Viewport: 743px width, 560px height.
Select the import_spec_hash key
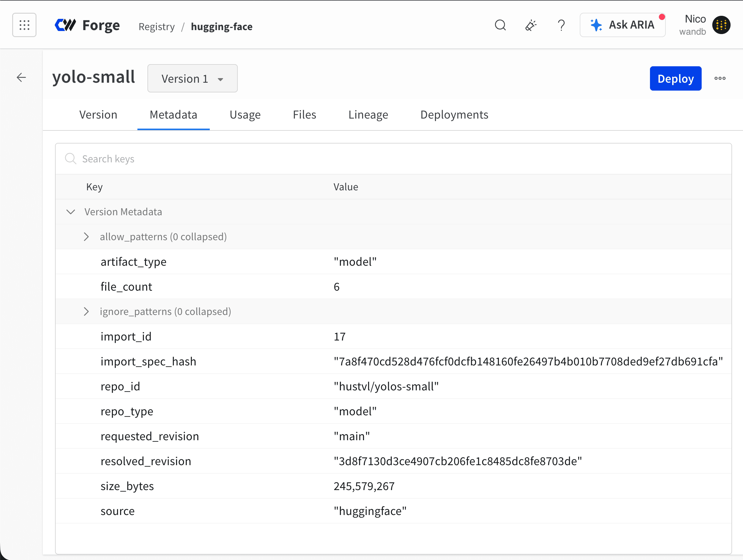(x=148, y=361)
